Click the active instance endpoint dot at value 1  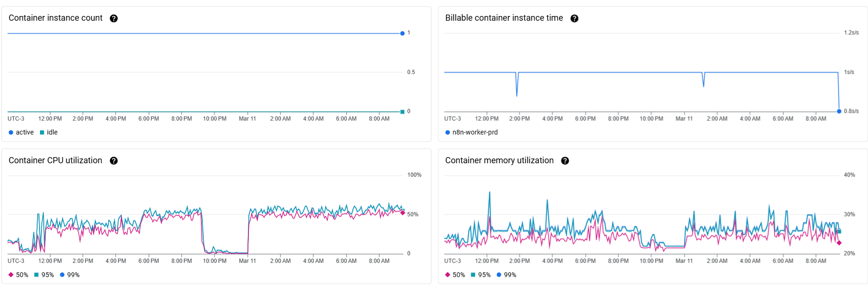click(402, 33)
